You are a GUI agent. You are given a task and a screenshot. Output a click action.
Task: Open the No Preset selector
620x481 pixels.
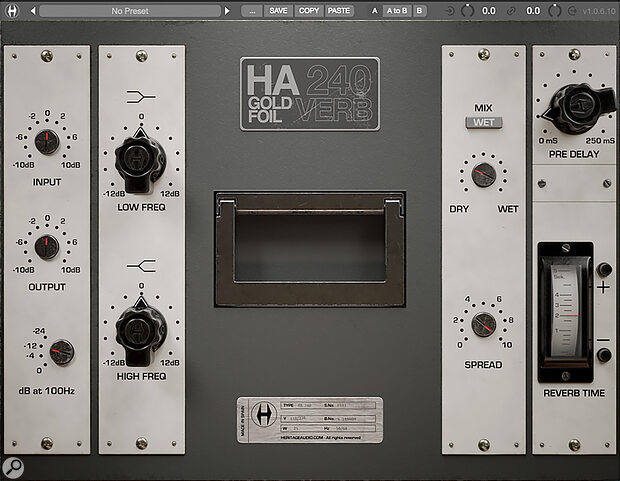[x=130, y=11]
